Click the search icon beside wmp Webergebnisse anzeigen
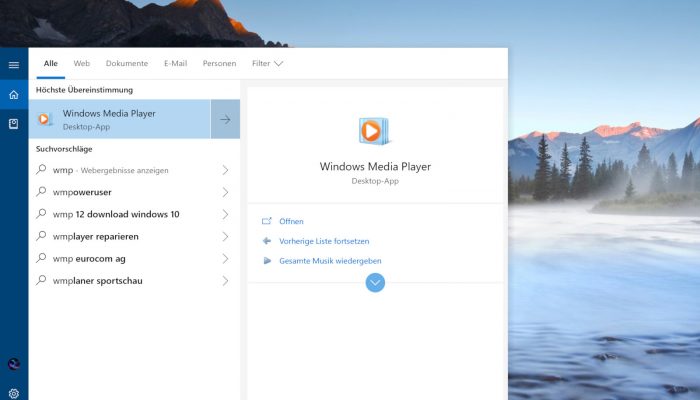 [41, 169]
